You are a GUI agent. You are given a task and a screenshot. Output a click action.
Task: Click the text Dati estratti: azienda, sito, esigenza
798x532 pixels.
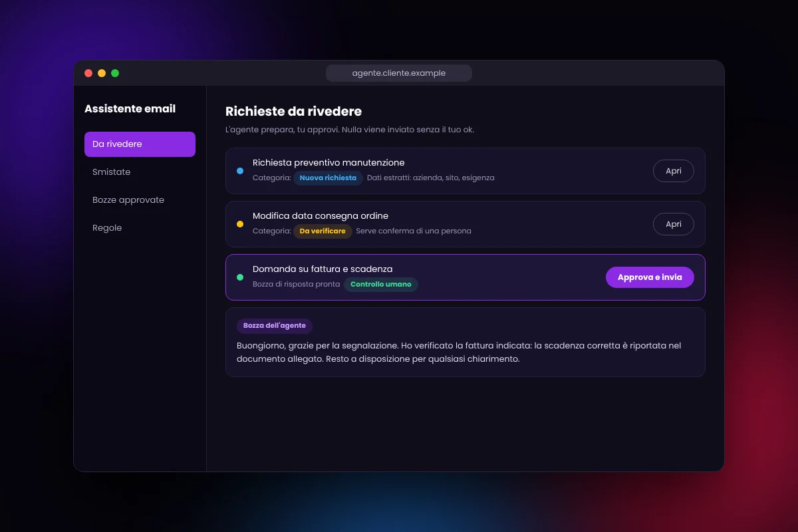tap(431, 178)
